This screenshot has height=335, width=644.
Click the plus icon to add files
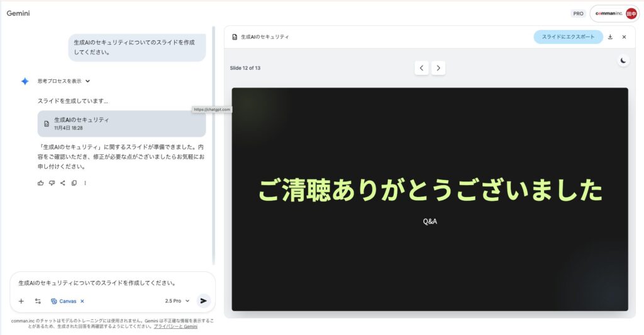point(21,301)
